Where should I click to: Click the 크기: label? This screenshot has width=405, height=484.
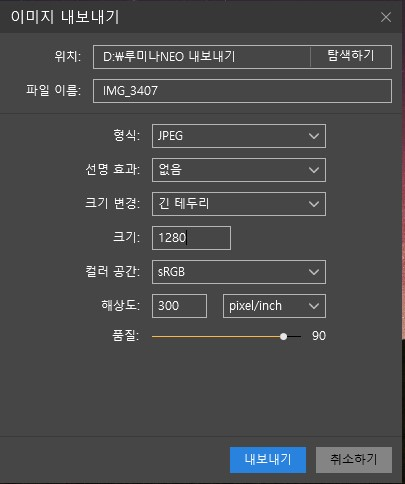(126, 237)
